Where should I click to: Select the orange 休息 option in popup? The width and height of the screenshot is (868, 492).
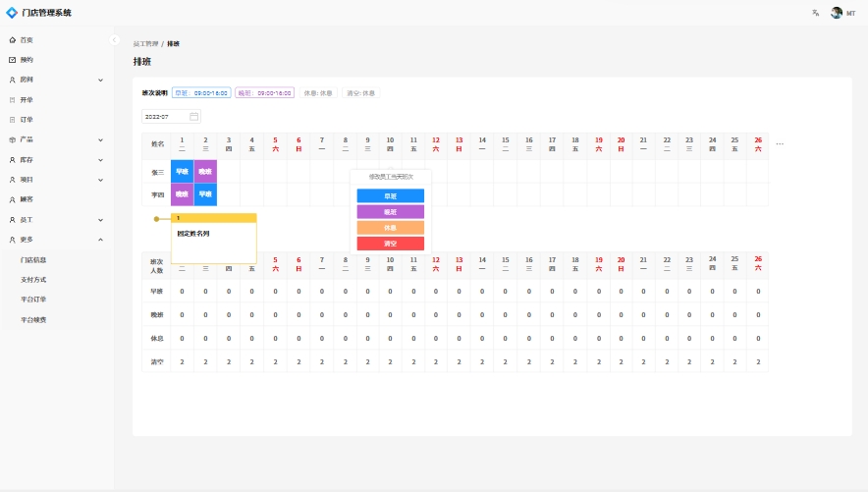pos(390,227)
